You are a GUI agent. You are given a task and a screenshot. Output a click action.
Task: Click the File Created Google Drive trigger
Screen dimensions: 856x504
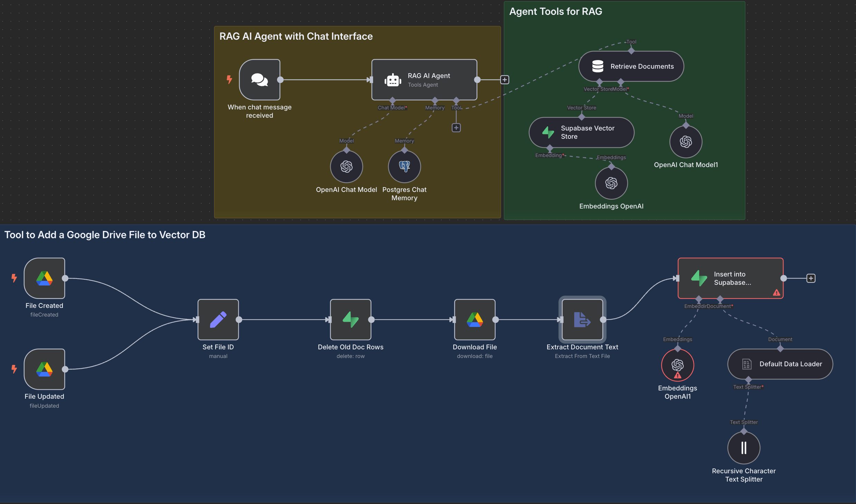pyautogui.click(x=44, y=278)
